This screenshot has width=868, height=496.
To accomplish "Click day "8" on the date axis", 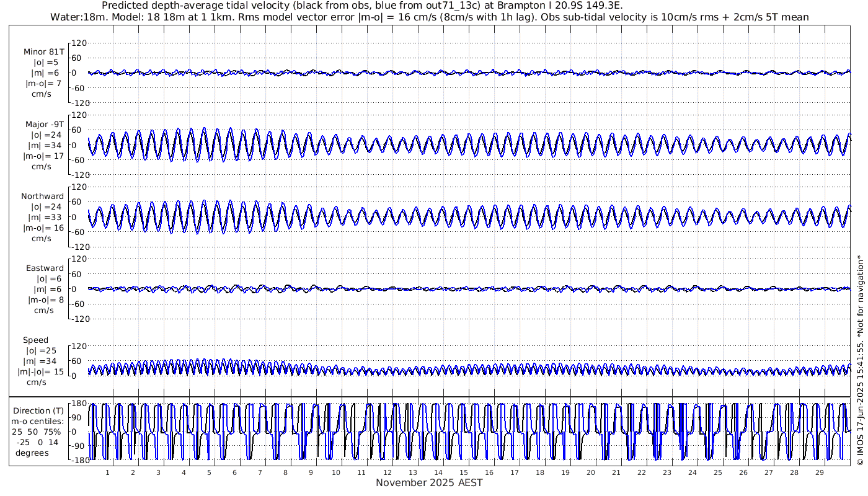I will pyautogui.click(x=285, y=472).
